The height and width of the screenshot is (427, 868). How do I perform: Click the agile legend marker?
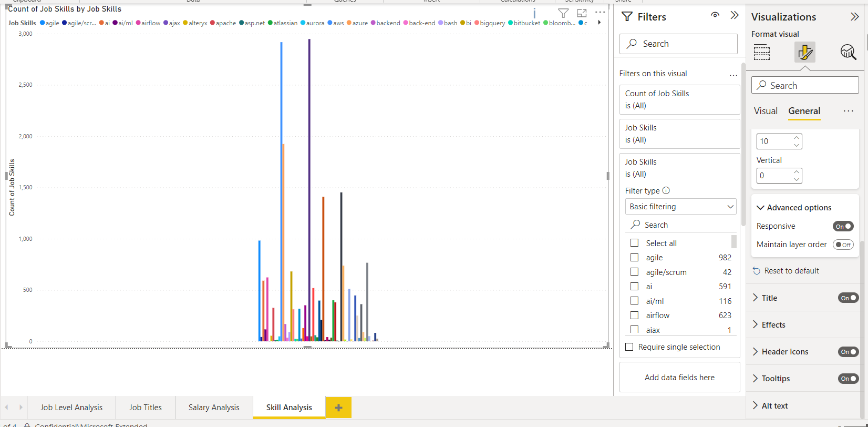[x=43, y=23]
